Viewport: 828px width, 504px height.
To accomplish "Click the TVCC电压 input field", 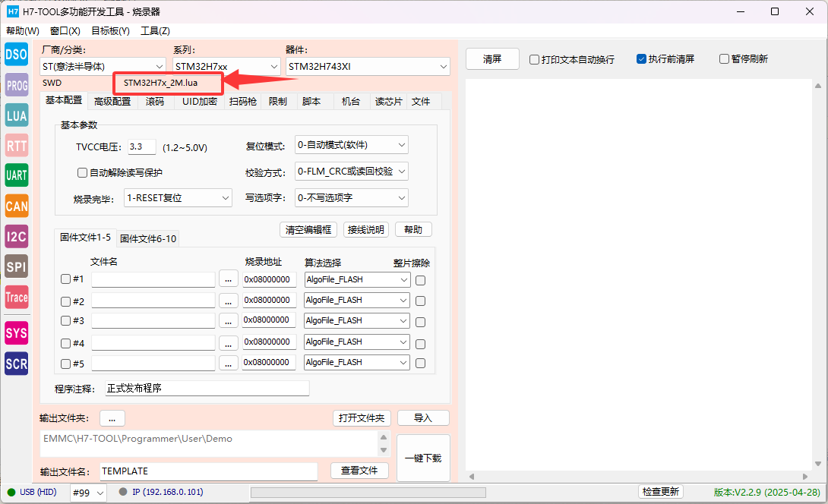I will pos(142,146).
